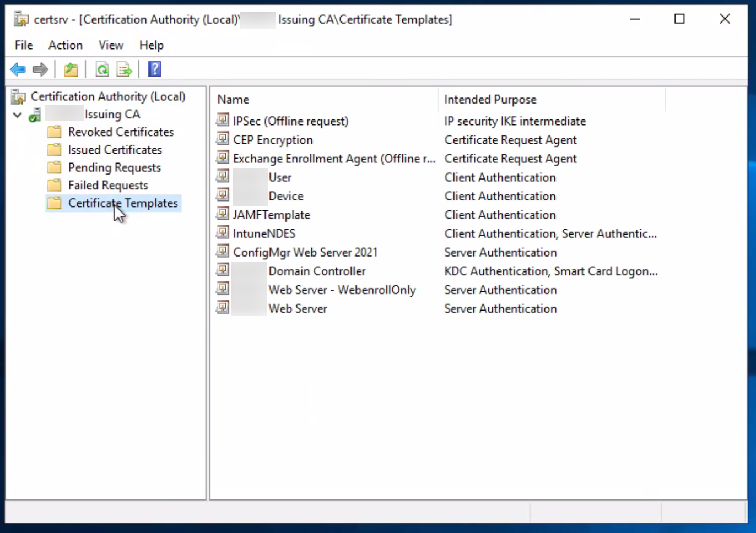Open the Action menu
Image resolution: width=756 pixels, height=533 pixels.
point(66,45)
